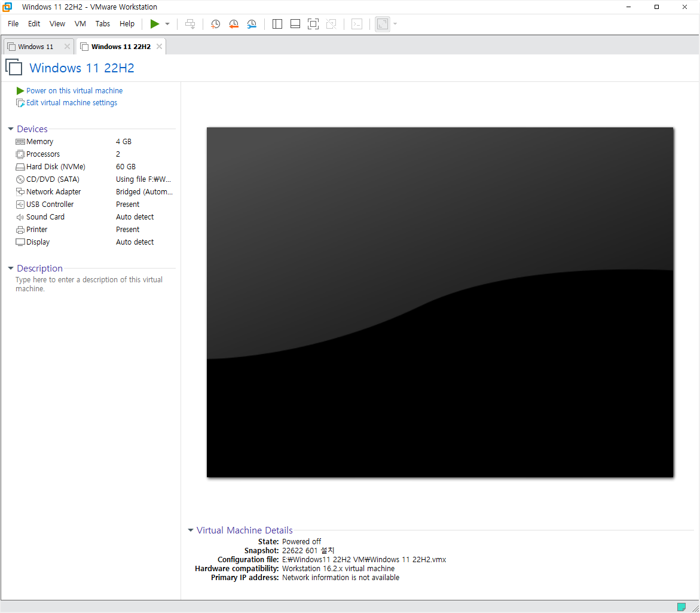700x613 pixels.
Task: Switch to the Windows 11 tab
Action: pos(35,47)
